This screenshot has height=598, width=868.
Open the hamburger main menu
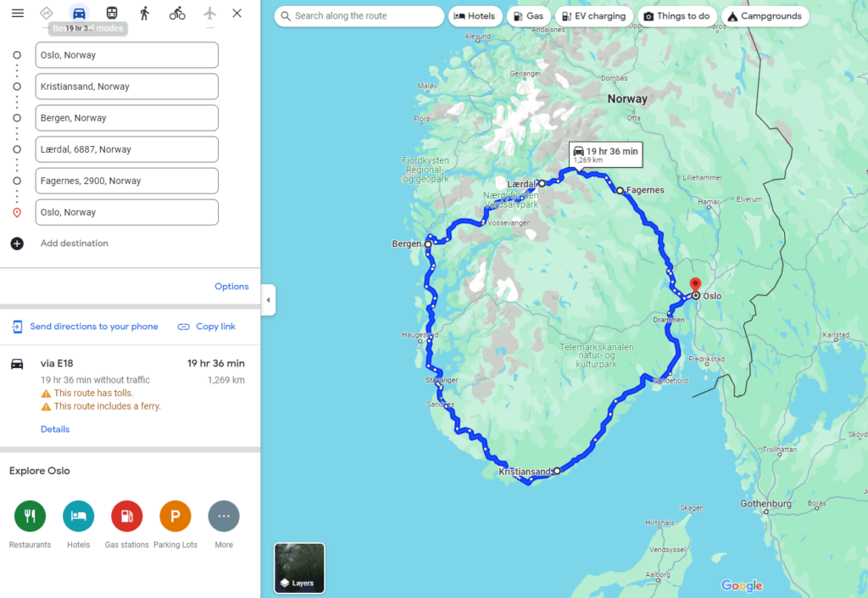click(x=18, y=14)
